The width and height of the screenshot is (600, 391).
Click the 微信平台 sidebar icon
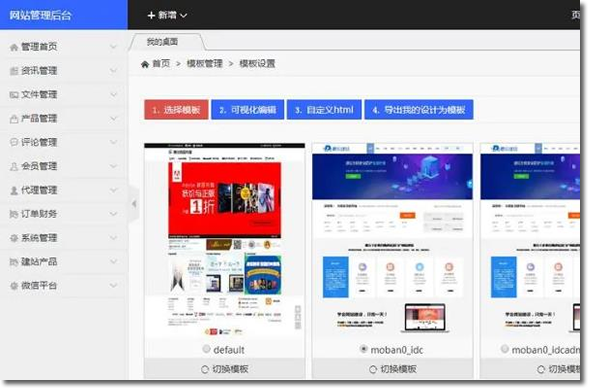pyautogui.click(x=14, y=286)
